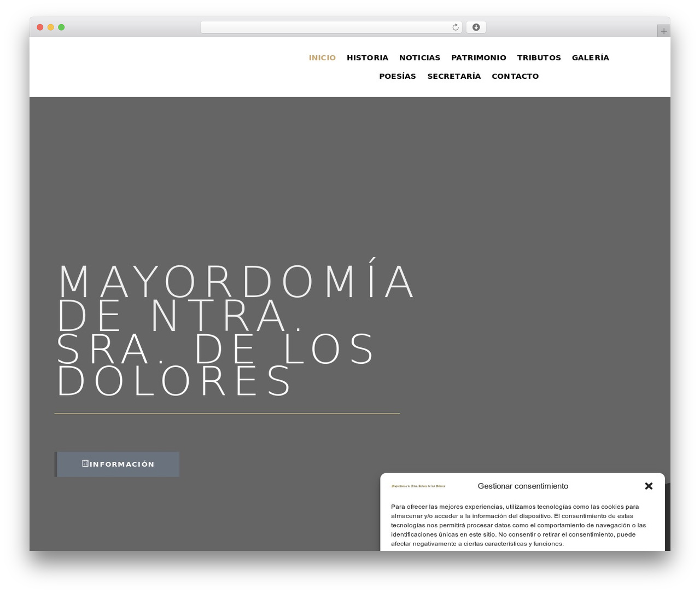Click the Información button
Screen dimensions: 700x593
[117, 464]
